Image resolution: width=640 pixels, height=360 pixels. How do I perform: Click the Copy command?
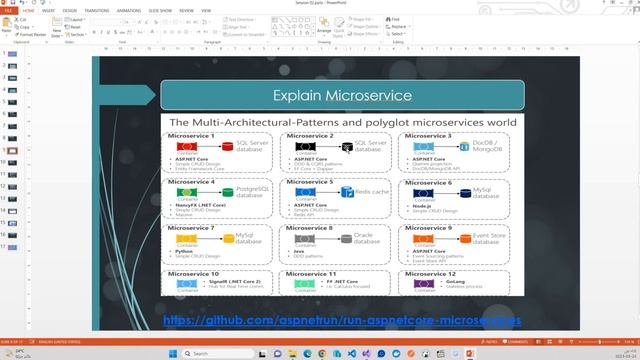[x=24, y=27]
